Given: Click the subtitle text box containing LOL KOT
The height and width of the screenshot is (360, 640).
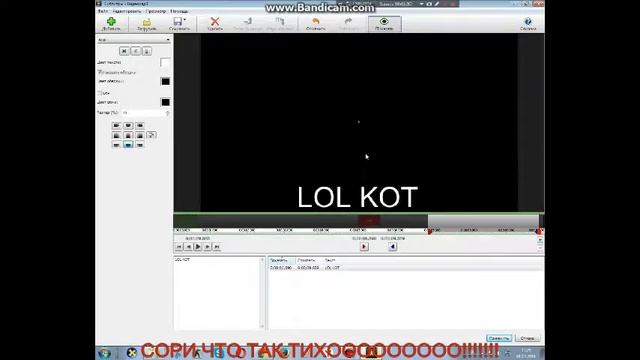Looking at the screenshot, I should [217, 293].
